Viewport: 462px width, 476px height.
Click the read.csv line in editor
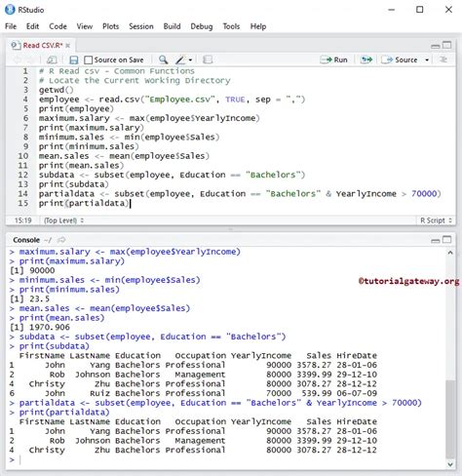click(x=173, y=99)
